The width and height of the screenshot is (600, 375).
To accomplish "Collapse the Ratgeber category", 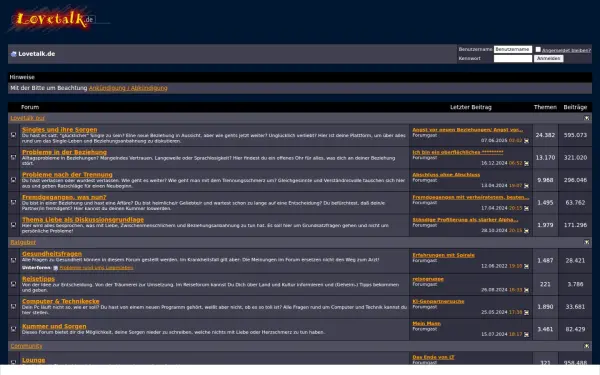I will (x=587, y=242).
